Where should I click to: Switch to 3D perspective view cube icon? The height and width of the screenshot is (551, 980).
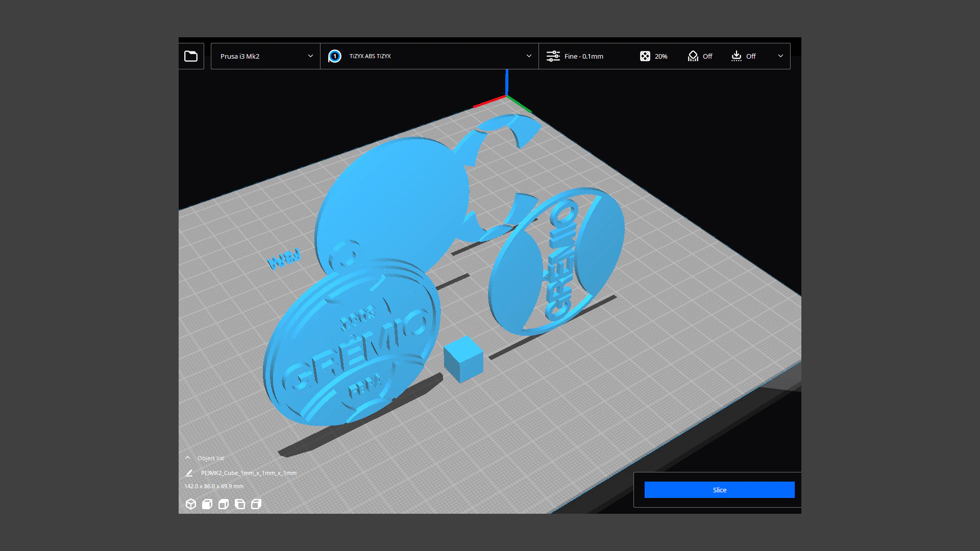pyautogui.click(x=191, y=504)
